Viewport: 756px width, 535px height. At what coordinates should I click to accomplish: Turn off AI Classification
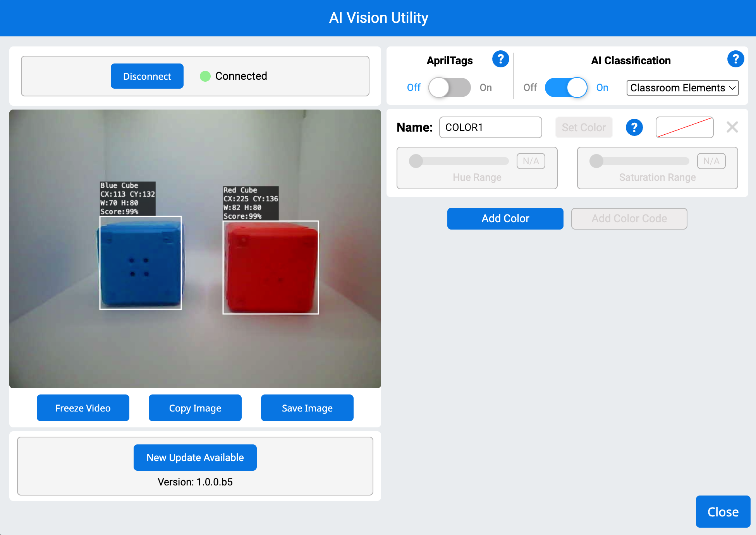click(x=566, y=87)
